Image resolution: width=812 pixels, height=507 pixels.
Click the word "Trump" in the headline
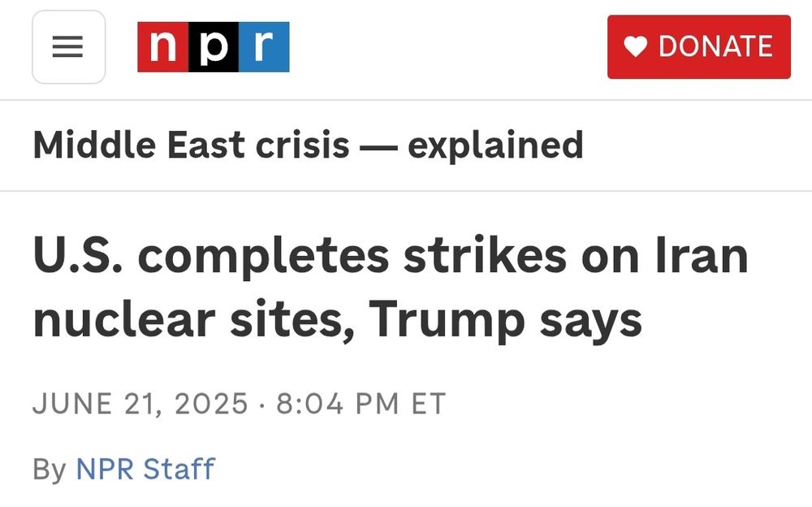447,320
